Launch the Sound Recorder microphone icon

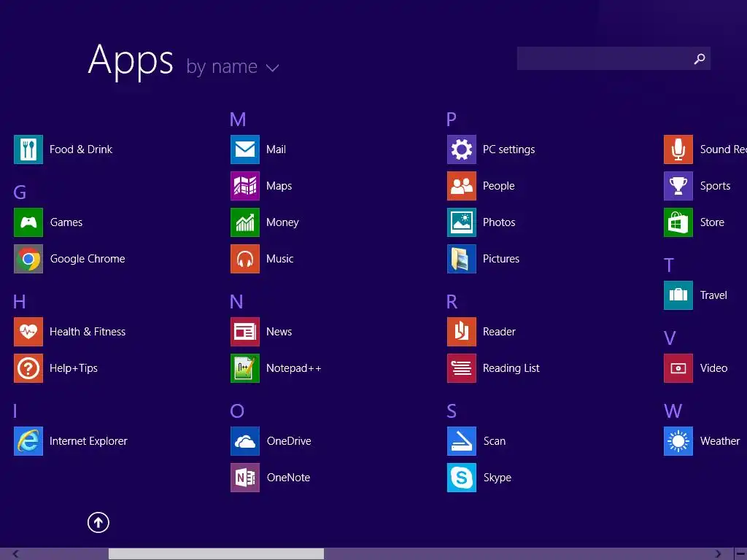pos(678,149)
